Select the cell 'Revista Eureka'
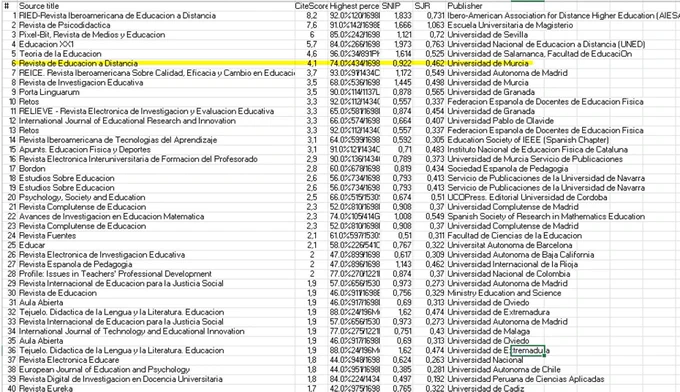Image resolution: width=680 pixels, height=392 pixels. point(46,388)
